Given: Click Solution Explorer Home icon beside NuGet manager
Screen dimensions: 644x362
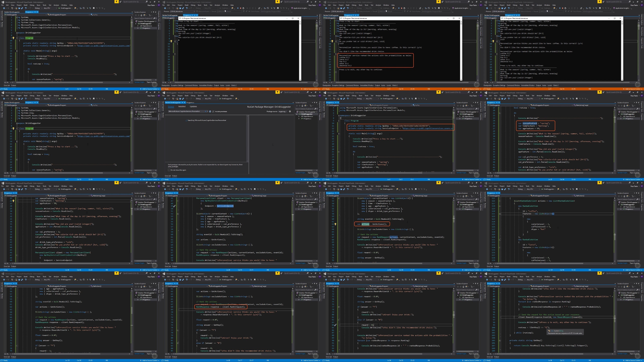Looking at the screenshot, I should pos(302,106).
